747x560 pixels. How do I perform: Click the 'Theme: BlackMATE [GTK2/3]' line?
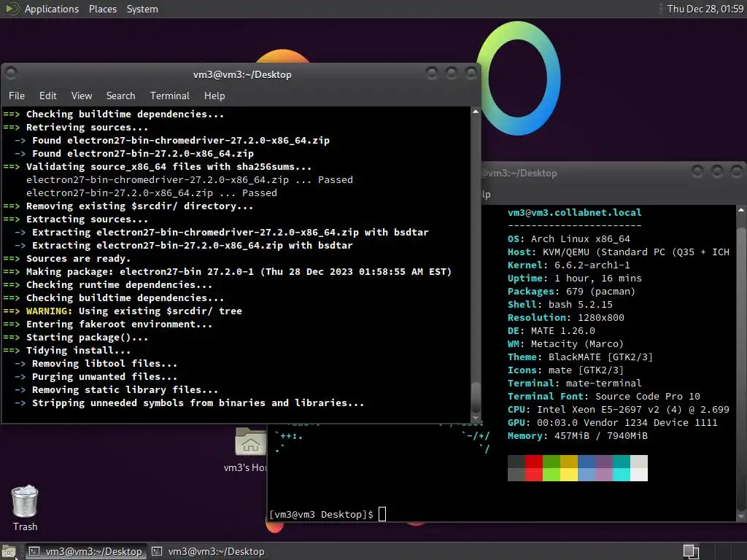[580, 357]
